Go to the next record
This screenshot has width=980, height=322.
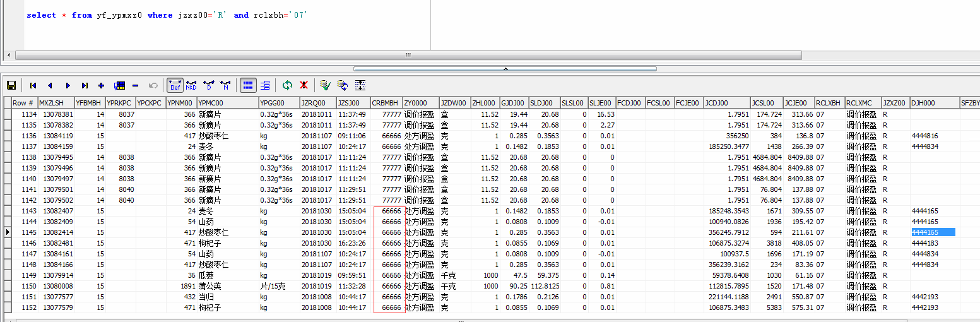click(x=68, y=85)
